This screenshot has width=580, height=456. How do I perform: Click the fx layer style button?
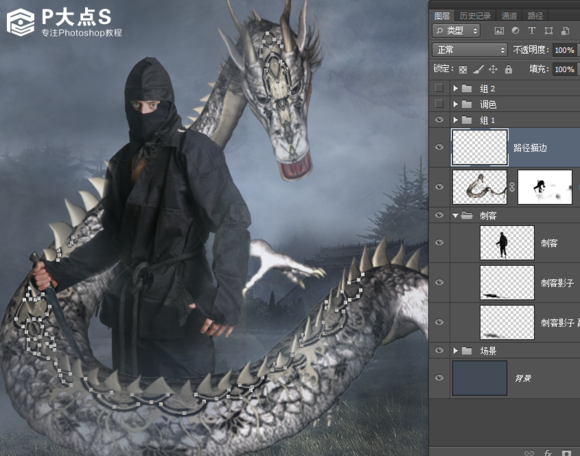pyautogui.click(x=548, y=452)
